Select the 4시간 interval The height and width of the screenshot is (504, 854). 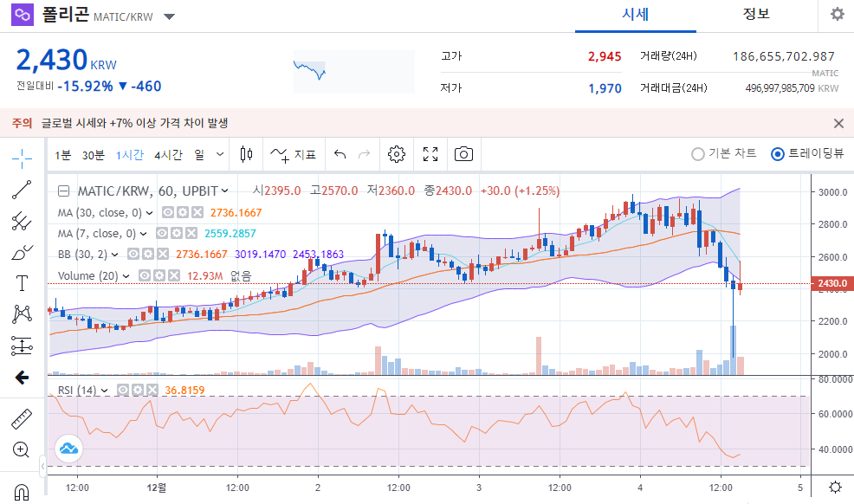pos(168,155)
